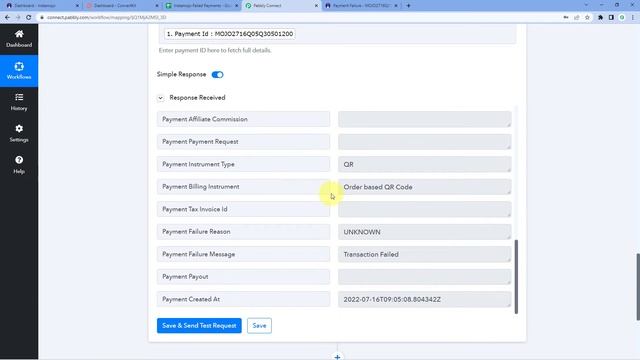
Task: Open the Chrome three-dot menu
Action: [633, 18]
